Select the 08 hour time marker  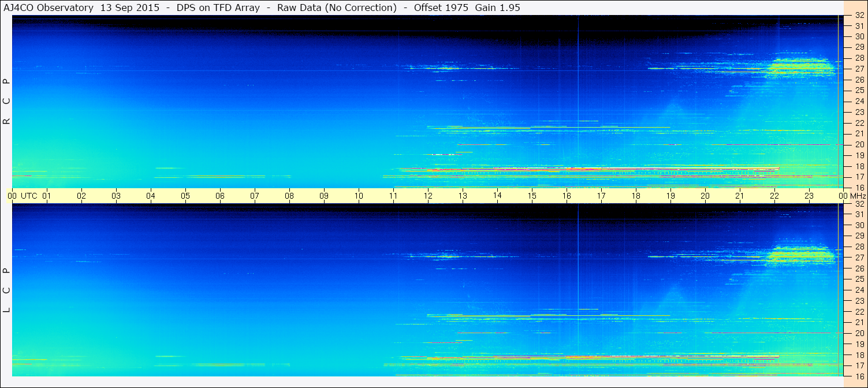[289, 196]
